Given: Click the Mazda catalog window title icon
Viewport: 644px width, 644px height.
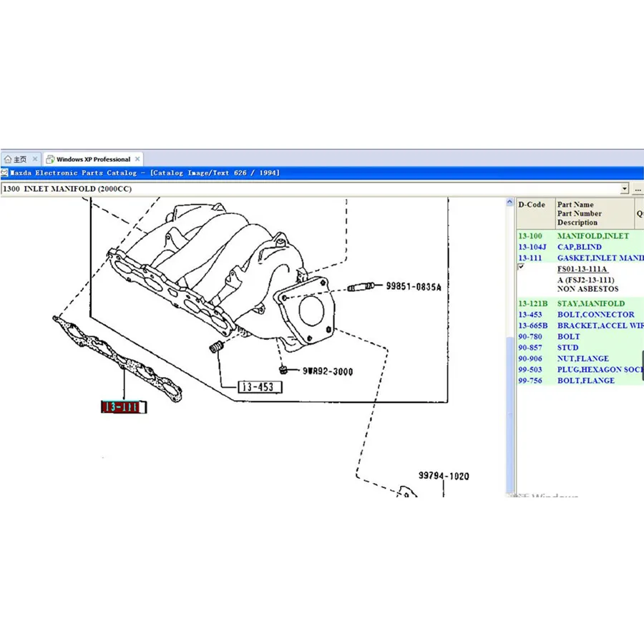Looking at the screenshot, I should click(4, 173).
